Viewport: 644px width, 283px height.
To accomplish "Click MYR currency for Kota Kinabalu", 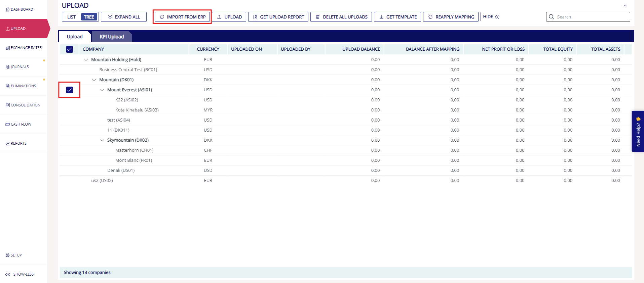I will coord(208,110).
